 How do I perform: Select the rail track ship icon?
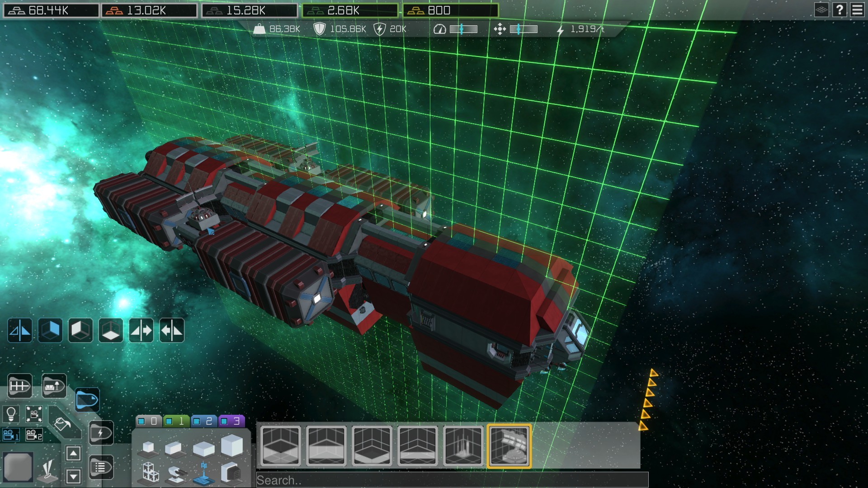point(19,385)
